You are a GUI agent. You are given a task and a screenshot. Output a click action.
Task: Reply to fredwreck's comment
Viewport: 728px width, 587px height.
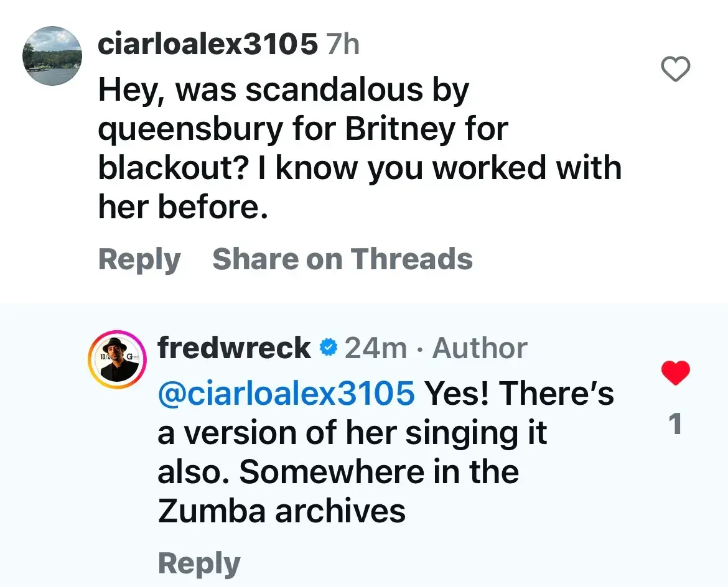click(x=198, y=563)
